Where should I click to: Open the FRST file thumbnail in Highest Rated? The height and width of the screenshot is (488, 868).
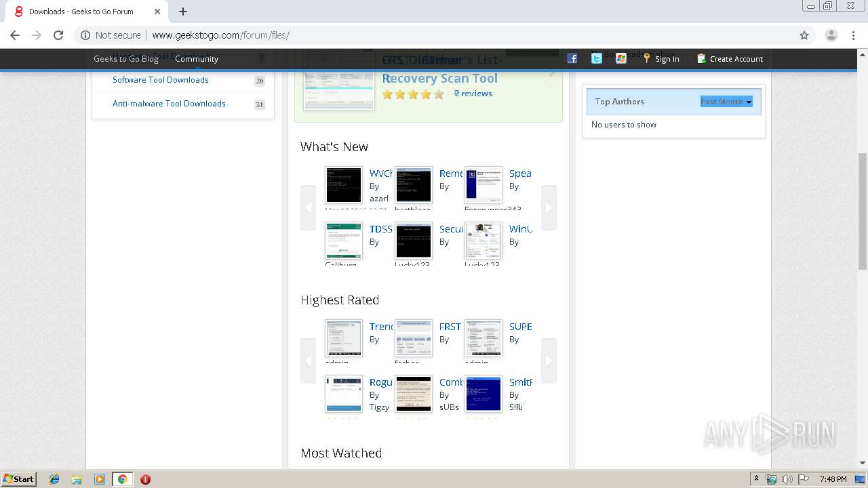click(x=414, y=338)
